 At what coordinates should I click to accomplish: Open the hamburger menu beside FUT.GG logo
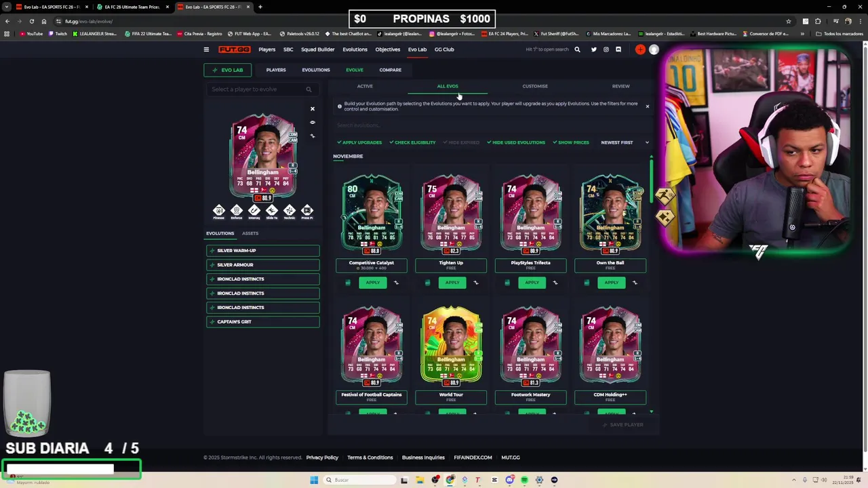[206, 49]
